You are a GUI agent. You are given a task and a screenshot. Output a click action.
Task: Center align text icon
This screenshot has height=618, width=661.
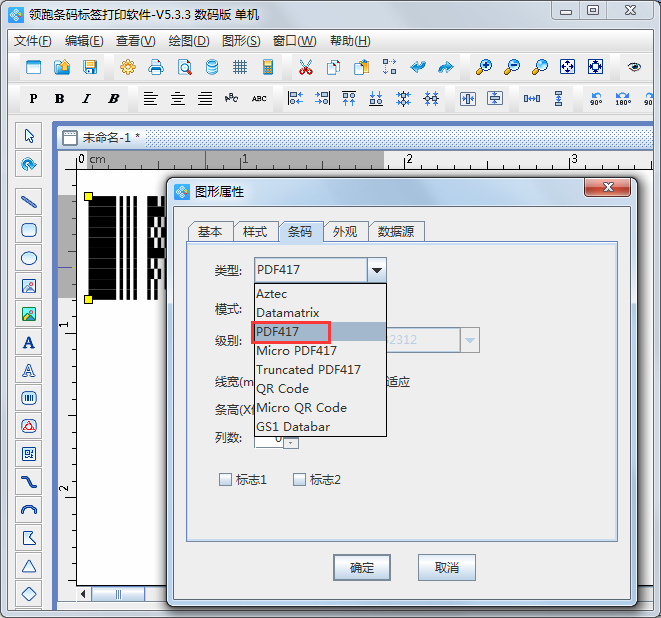coord(177,99)
